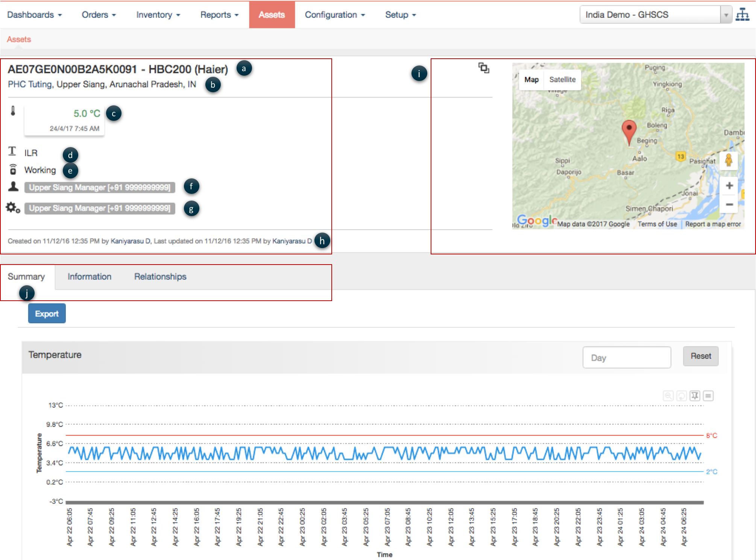Click the domain hierarchy icon in the header
The height and width of the screenshot is (560, 756).
[742, 15]
